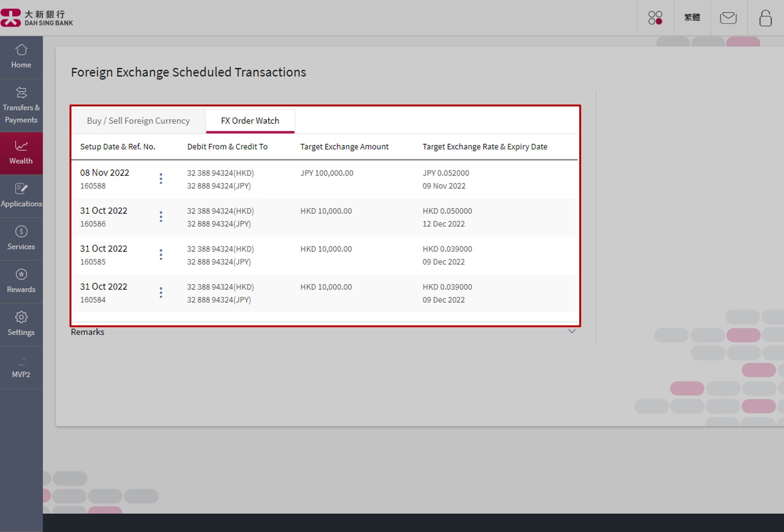784x532 pixels.
Task: Open the mail inbox envelope icon
Action: pyautogui.click(x=728, y=18)
